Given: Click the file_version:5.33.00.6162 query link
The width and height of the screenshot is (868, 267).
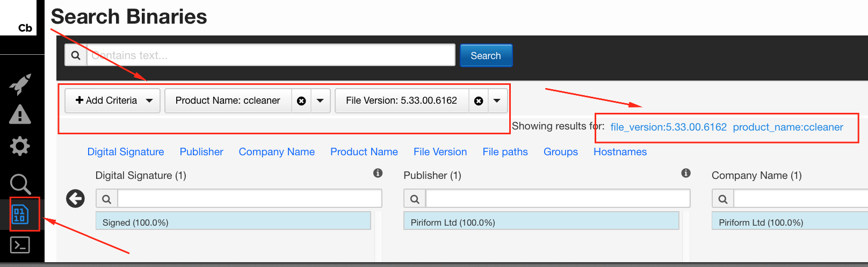Looking at the screenshot, I should pos(668,127).
